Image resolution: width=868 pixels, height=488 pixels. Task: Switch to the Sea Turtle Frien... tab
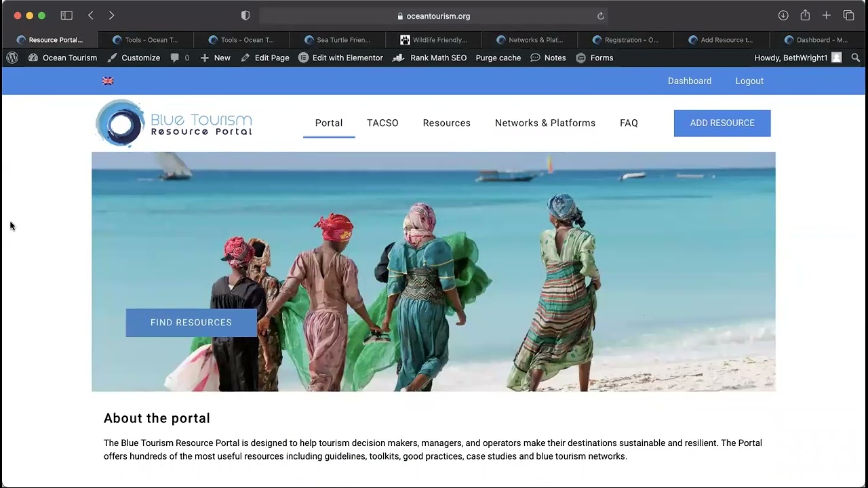338,40
